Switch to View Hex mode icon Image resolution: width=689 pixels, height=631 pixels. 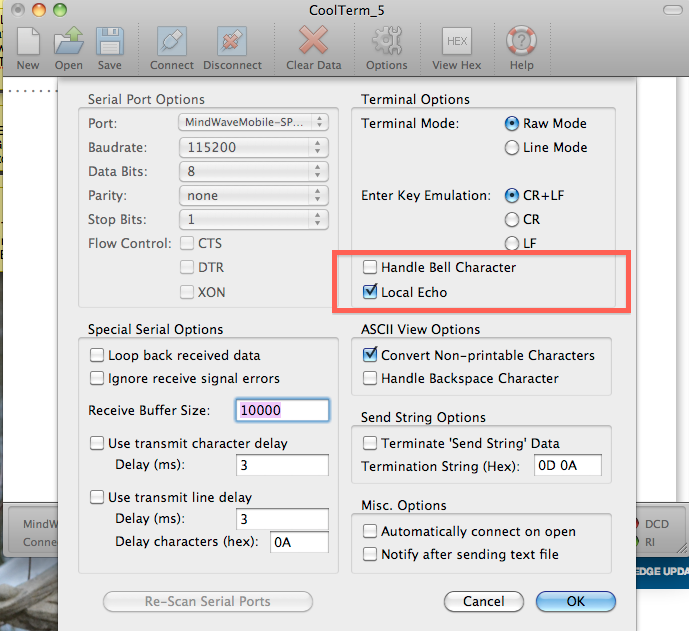click(x=457, y=43)
